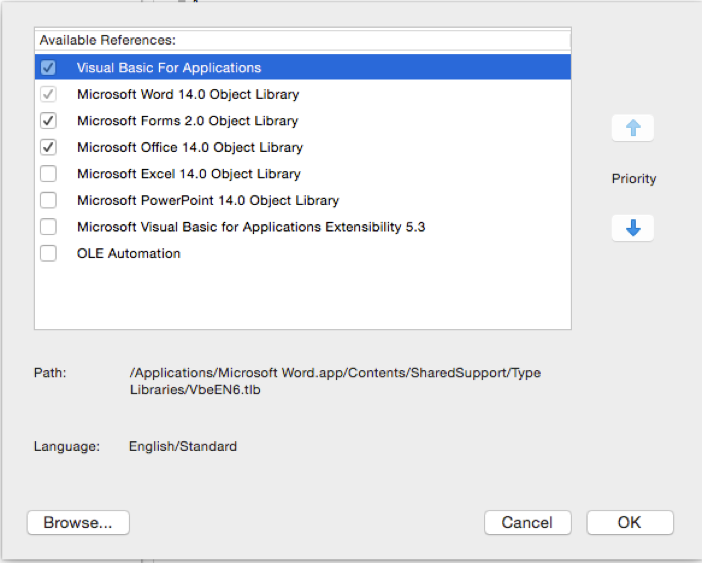This screenshot has height=563, width=702.
Task: Move reference up with Priority up arrow
Action: pyautogui.click(x=633, y=128)
